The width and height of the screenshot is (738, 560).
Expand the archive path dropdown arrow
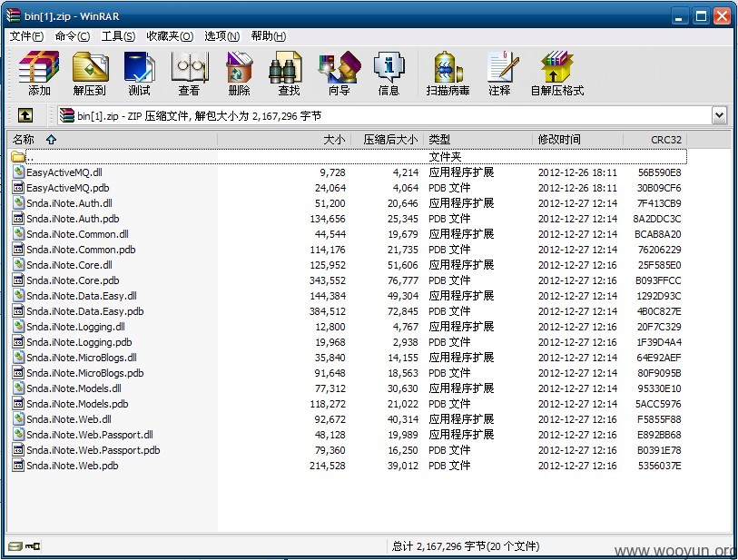tap(719, 115)
